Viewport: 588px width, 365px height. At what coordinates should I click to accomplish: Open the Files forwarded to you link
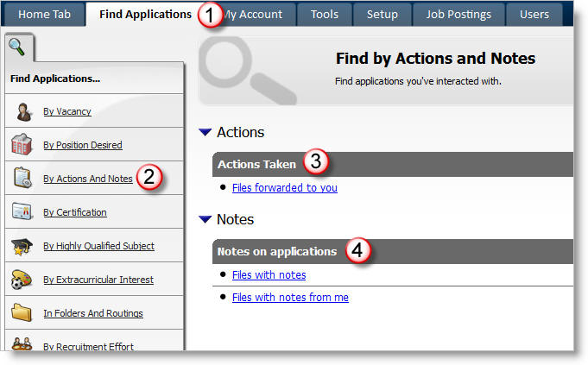[285, 187]
